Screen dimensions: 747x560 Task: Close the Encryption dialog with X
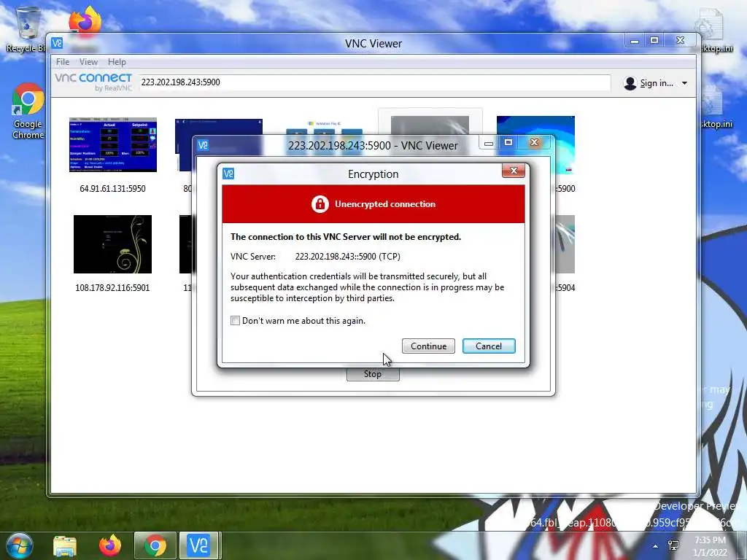[513, 171]
